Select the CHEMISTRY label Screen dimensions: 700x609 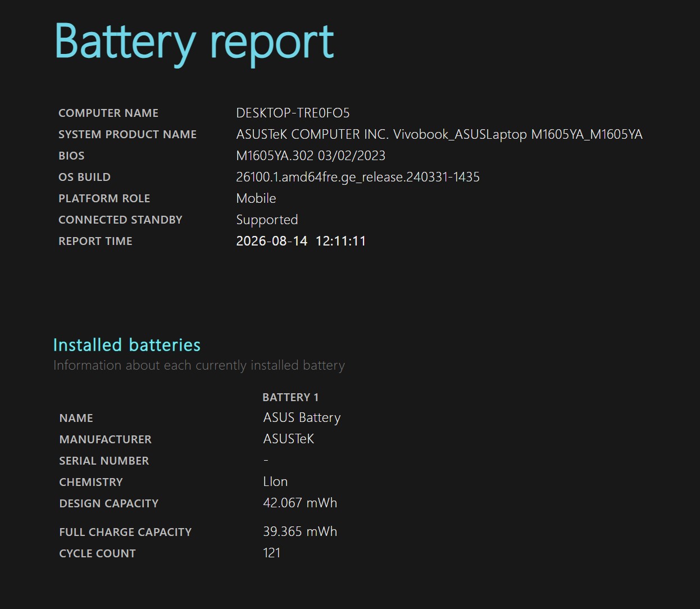(x=90, y=482)
